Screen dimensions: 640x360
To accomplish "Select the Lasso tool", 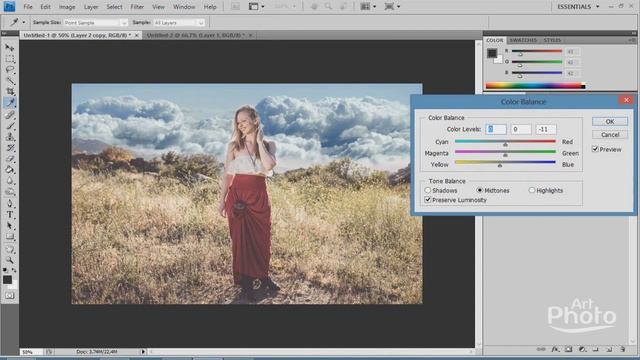I will 10,70.
